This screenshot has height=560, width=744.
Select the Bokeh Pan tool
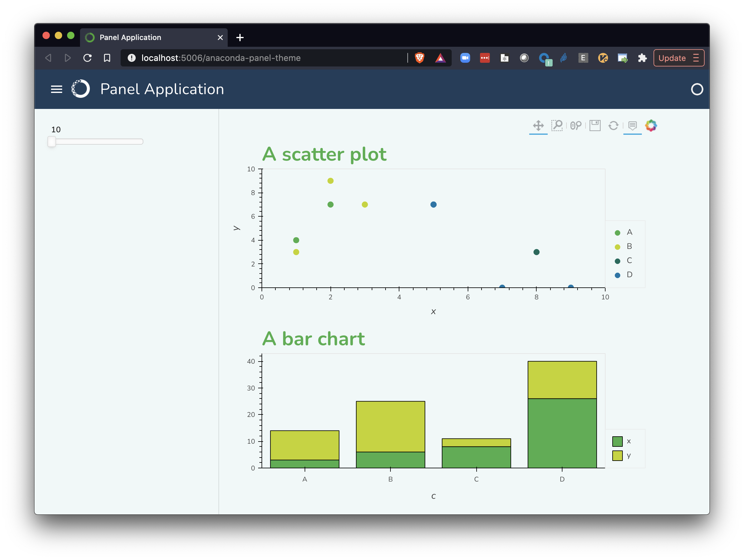pyautogui.click(x=538, y=126)
